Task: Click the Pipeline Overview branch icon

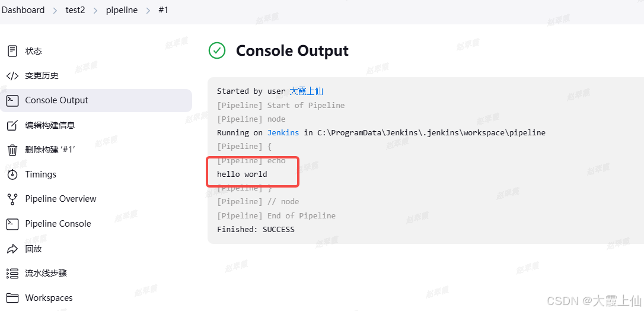Action: point(12,199)
